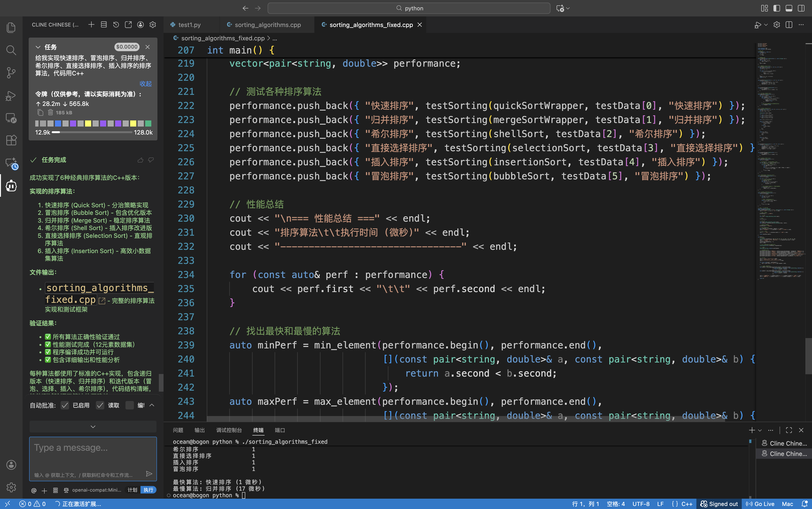This screenshot has width=812, height=509.
Task: Open new terminal profile dropdown arrow
Action: tap(760, 430)
